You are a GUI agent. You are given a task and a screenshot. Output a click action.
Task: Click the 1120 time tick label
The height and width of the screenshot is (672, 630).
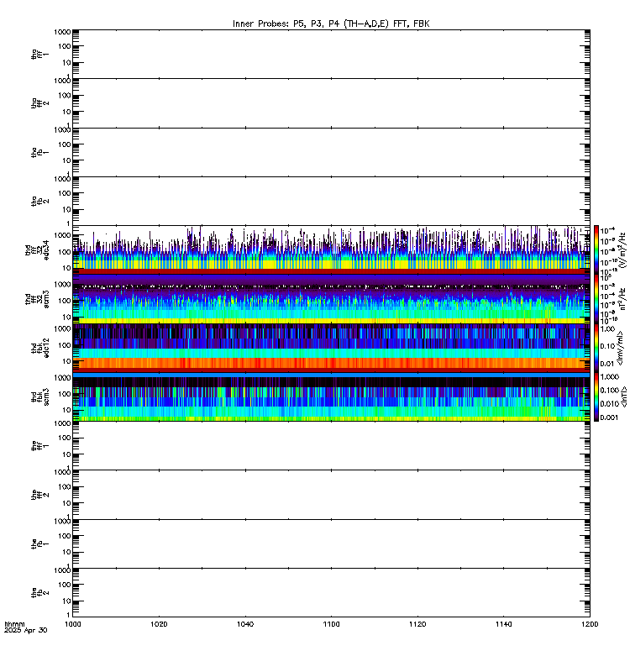(417, 624)
